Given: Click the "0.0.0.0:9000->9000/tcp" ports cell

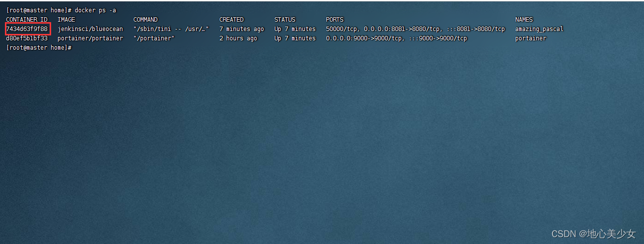Looking at the screenshot, I should point(397,38).
